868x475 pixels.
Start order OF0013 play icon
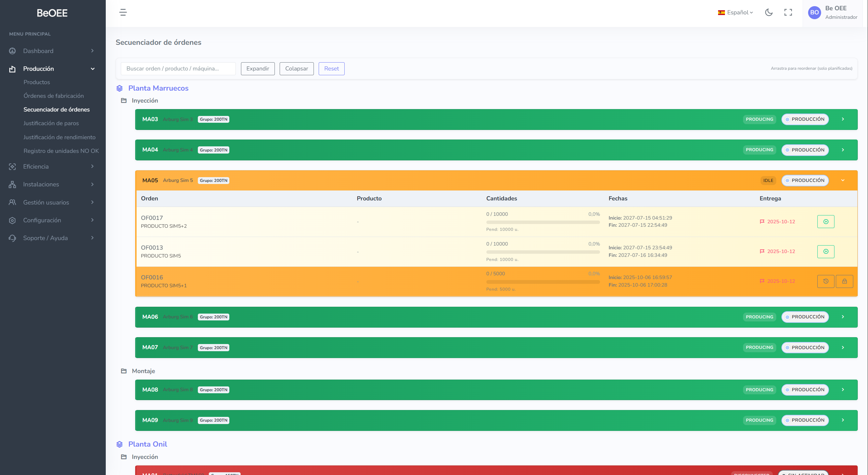(826, 252)
